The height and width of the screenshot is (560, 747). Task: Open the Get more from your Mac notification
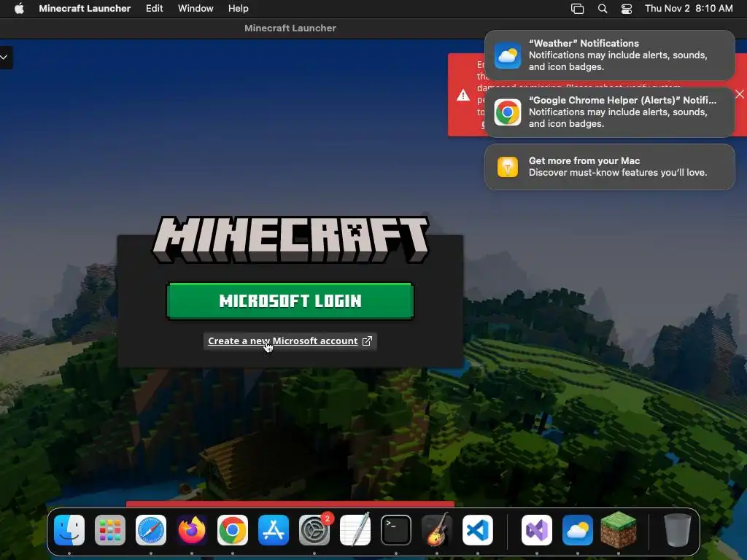[609, 167]
